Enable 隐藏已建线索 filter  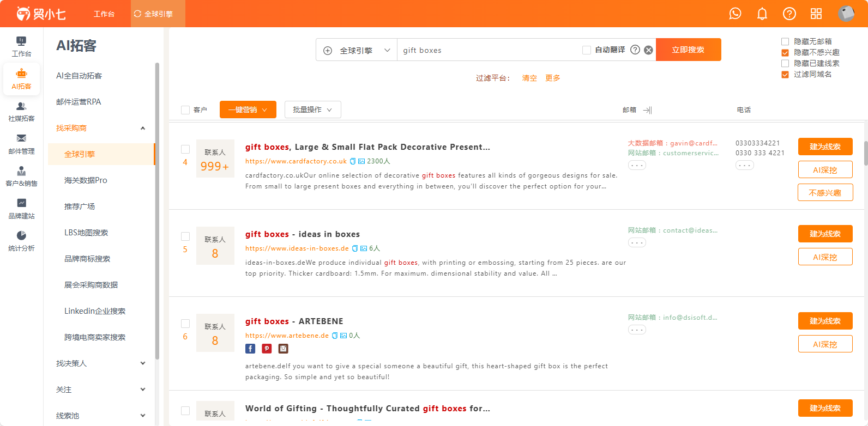point(785,63)
